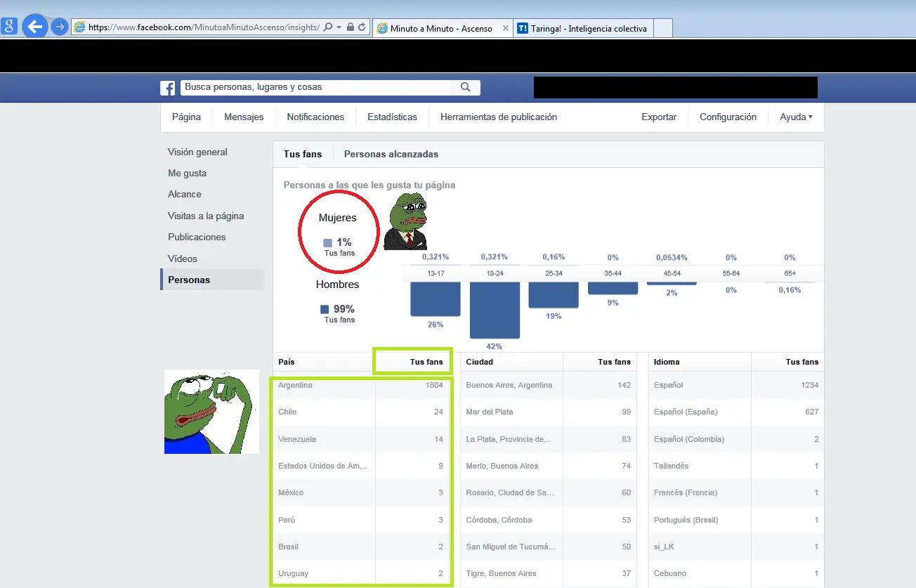Click the Facebook URL in the address bar

coord(204,28)
